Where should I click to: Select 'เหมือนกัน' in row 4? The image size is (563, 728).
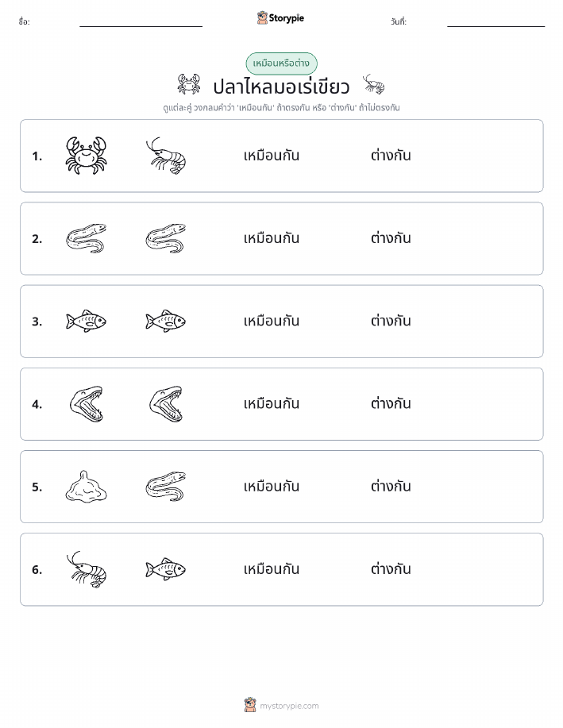click(272, 403)
